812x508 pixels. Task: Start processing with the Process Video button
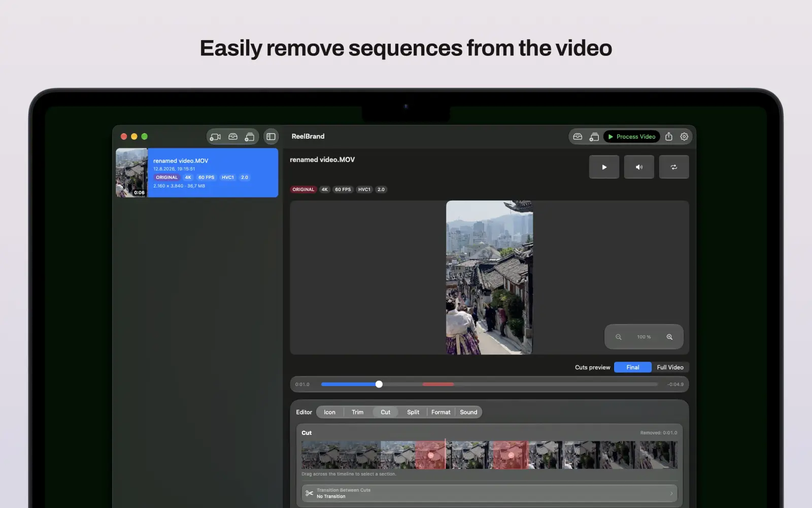(632, 137)
